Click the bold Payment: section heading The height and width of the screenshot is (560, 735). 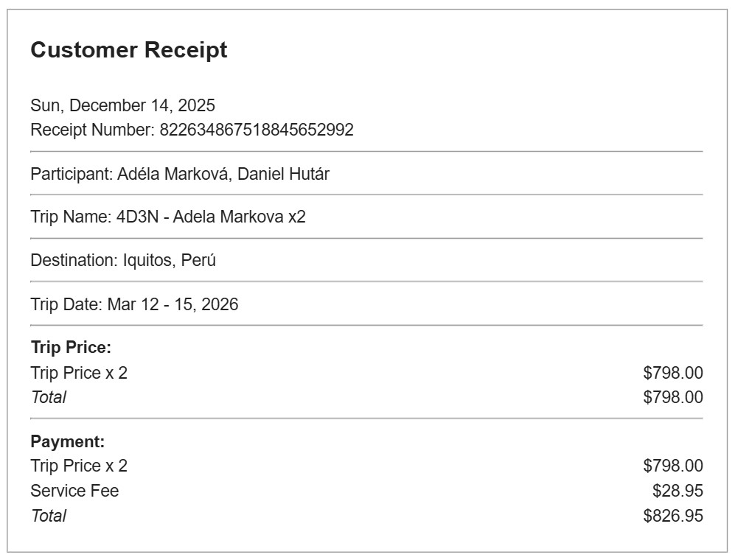tap(68, 441)
